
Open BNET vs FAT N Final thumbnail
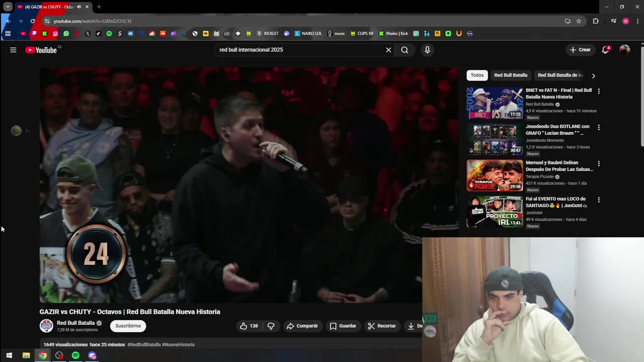pos(495,103)
